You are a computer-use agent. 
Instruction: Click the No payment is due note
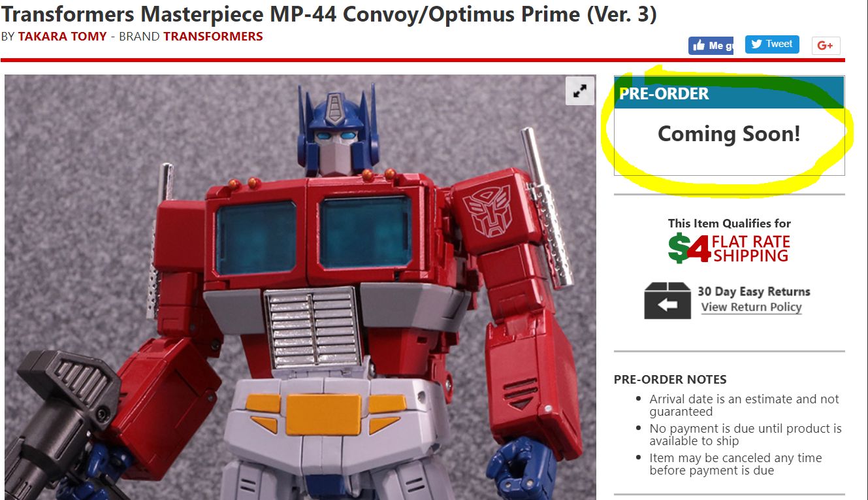click(745, 435)
